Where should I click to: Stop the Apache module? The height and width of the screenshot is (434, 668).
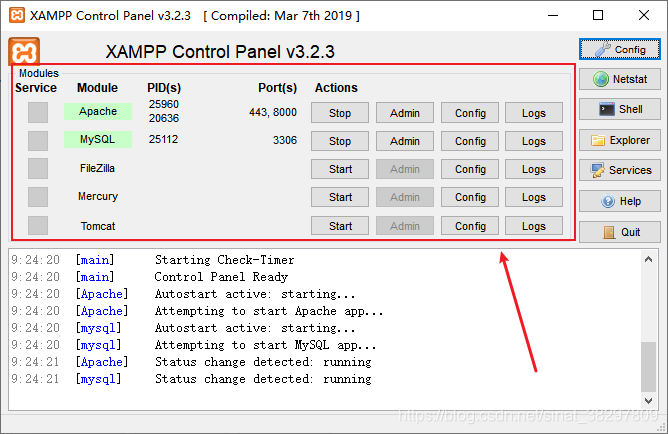pyautogui.click(x=340, y=113)
